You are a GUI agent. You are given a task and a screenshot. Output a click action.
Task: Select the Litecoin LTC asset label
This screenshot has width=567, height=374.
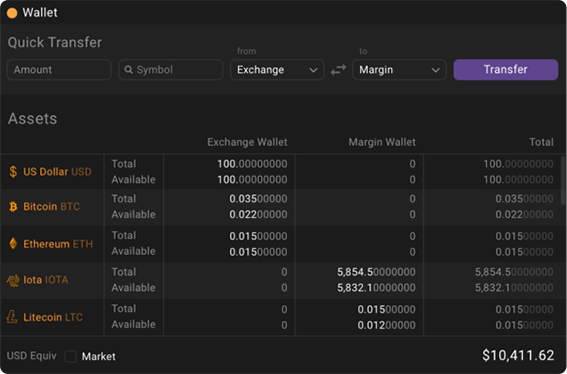[53, 317]
